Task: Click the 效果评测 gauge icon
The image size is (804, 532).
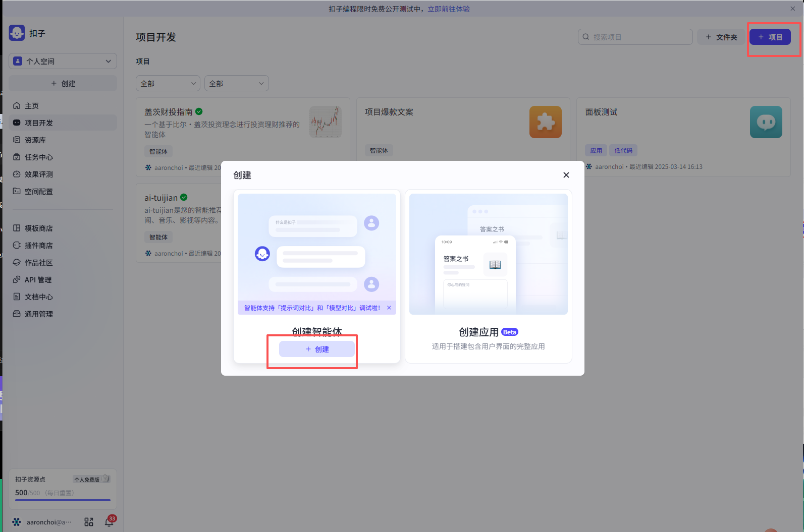Action: pyautogui.click(x=17, y=174)
